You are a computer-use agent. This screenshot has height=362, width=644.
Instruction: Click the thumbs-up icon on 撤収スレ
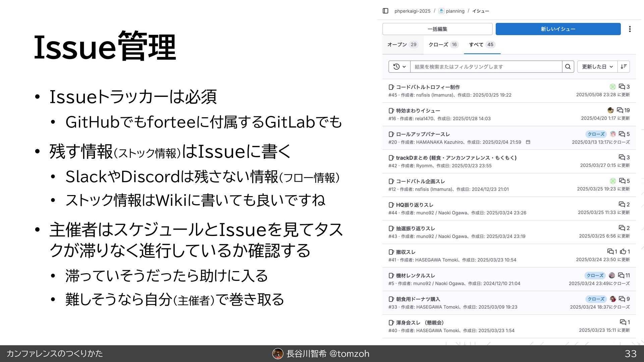[623, 251]
